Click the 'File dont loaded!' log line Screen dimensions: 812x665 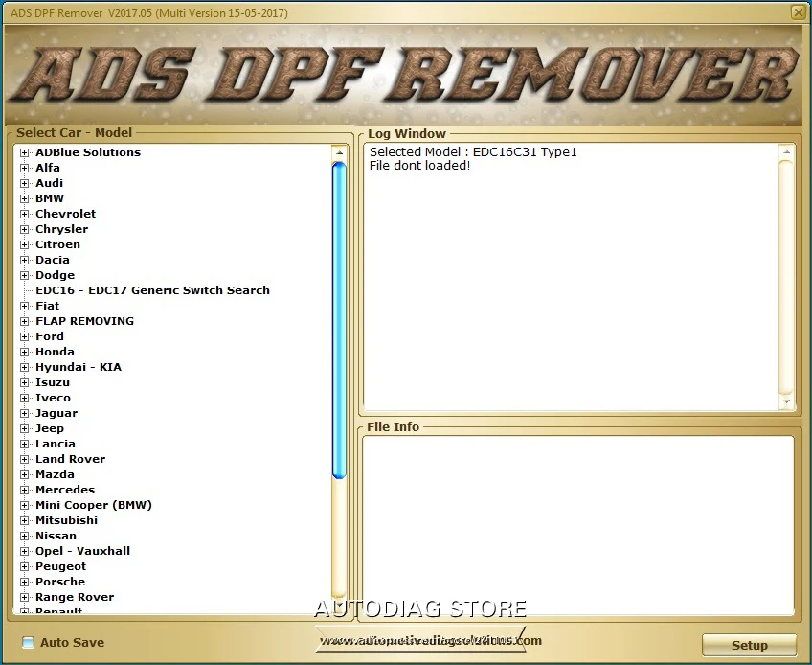pos(420,166)
